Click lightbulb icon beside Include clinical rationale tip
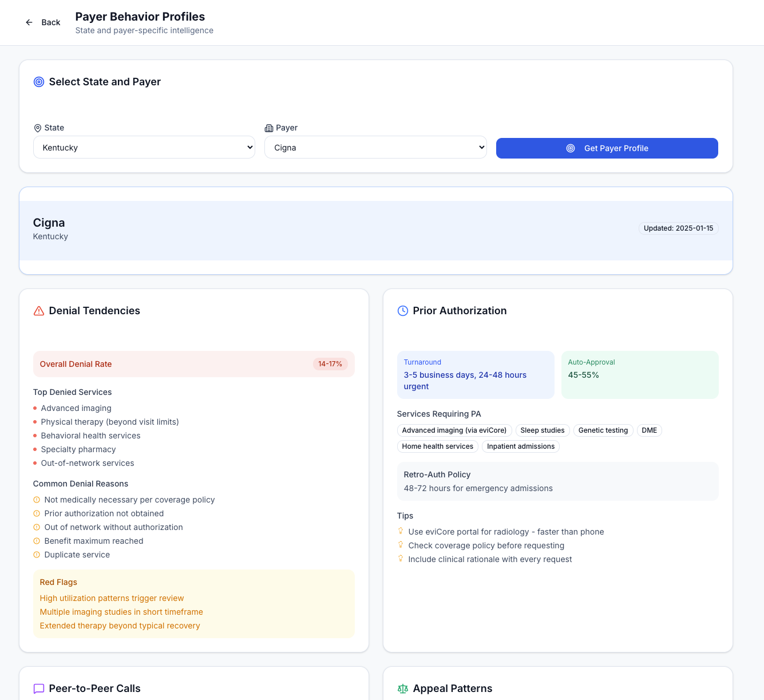The width and height of the screenshot is (764, 700). point(401,559)
